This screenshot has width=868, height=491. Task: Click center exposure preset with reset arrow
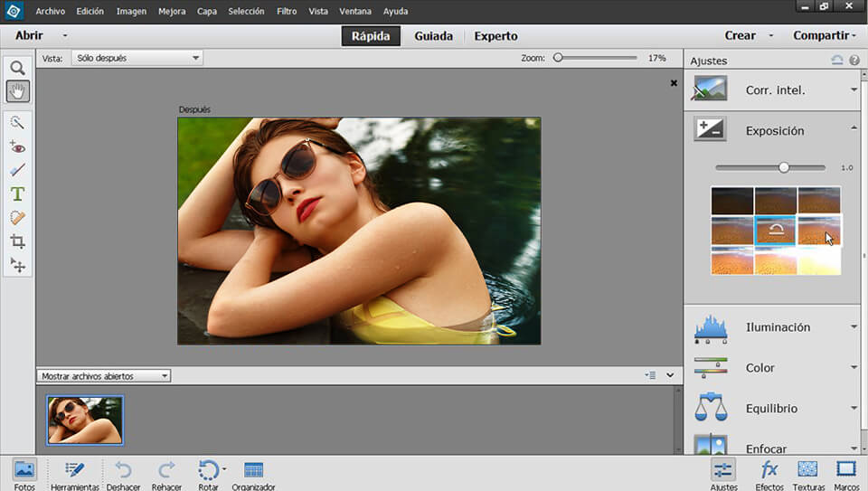tap(776, 231)
